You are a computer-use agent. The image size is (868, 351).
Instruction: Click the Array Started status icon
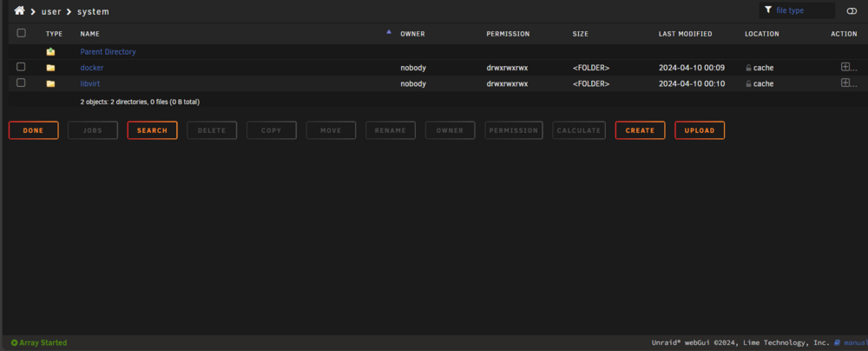pyautogui.click(x=15, y=342)
